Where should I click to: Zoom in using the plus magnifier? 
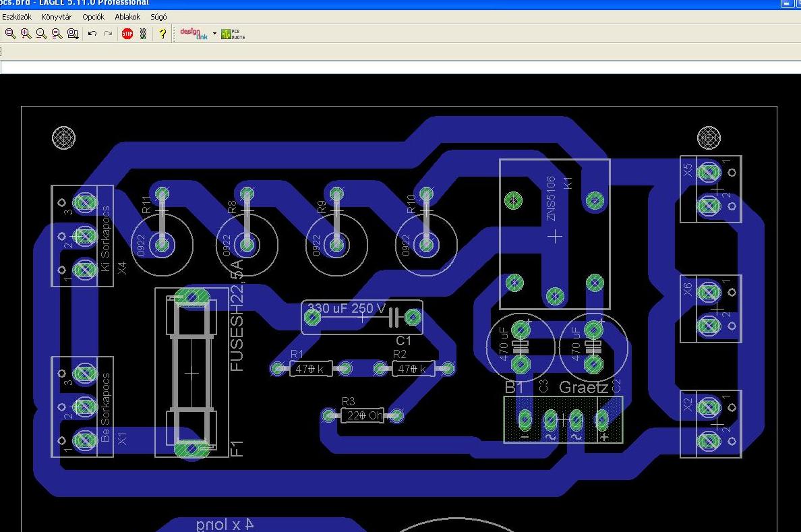point(26,33)
